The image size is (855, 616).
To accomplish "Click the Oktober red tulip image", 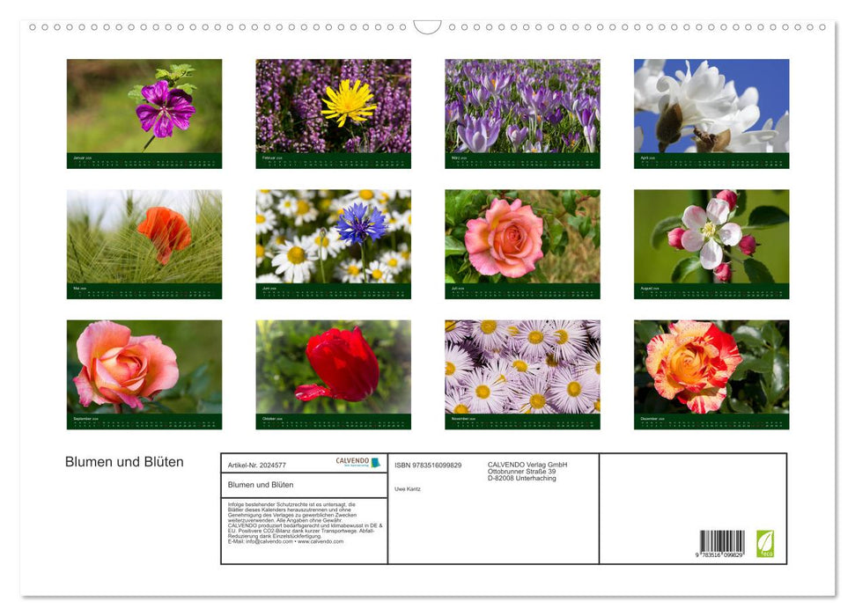I will click(x=332, y=372).
